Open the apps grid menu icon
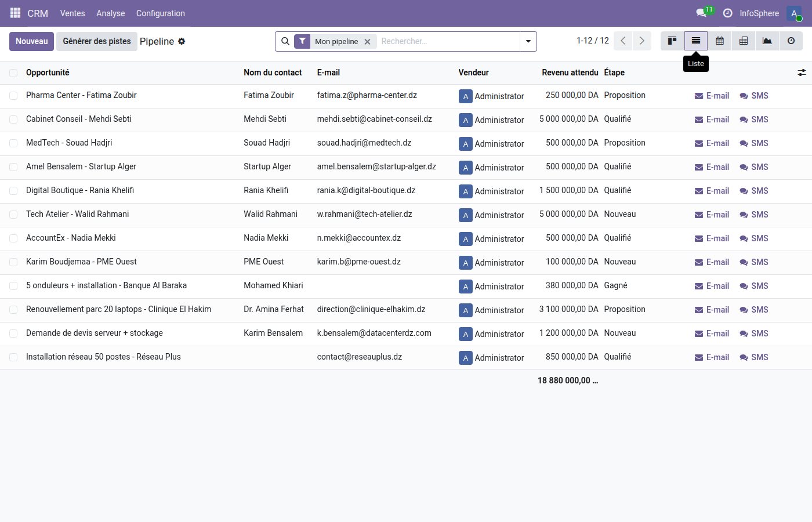The height and width of the screenshot is (522, 812). click(15, 13)
